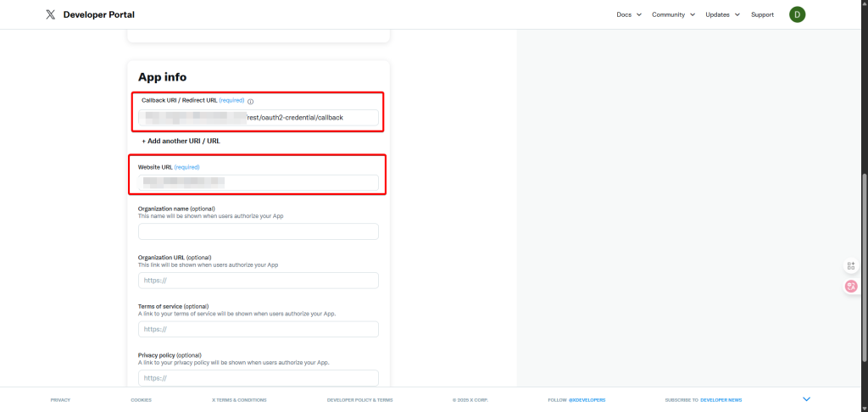Collapse footer with the chevron arrow

point(806,399)
